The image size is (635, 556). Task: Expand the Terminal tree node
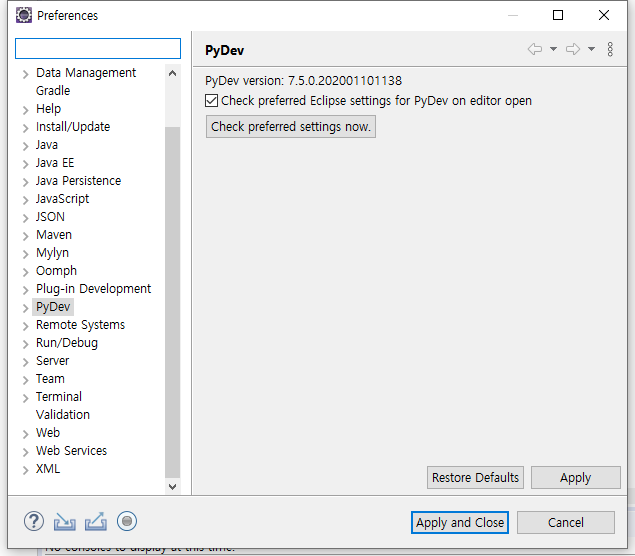point(26,398)
